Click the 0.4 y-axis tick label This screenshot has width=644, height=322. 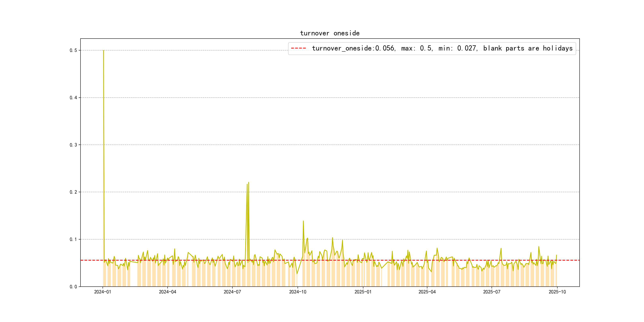73,98
